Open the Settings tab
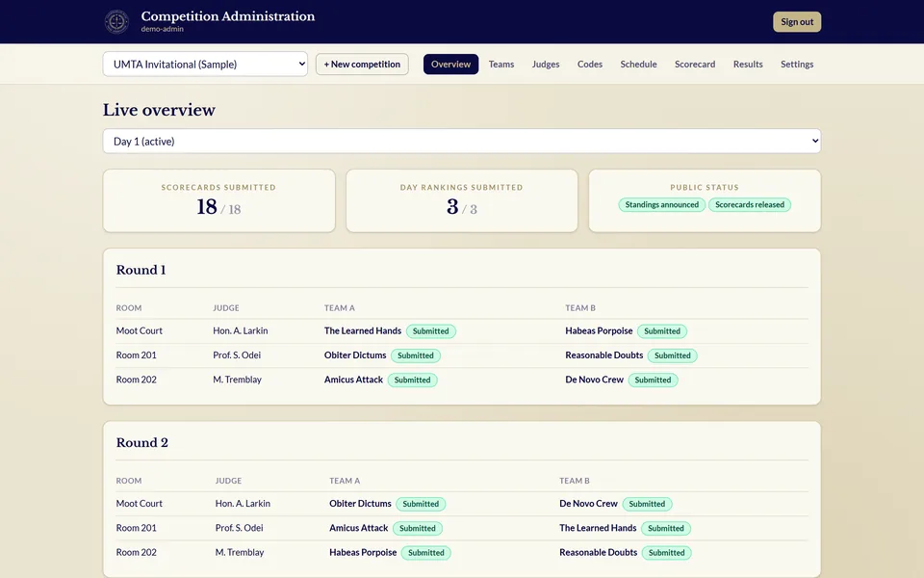Image resolution: width=924 pixels, height=578 pixels. tap(797, 65)
